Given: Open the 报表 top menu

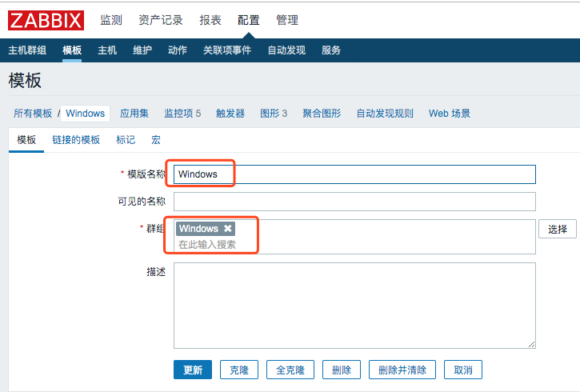Looking at the screenshot, I should 210,20.
